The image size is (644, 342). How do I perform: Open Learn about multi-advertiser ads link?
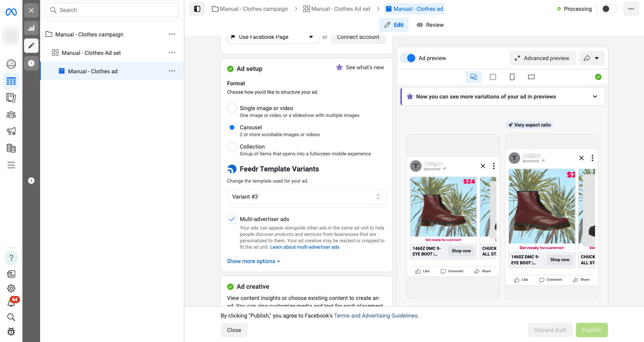coord(305,247)
